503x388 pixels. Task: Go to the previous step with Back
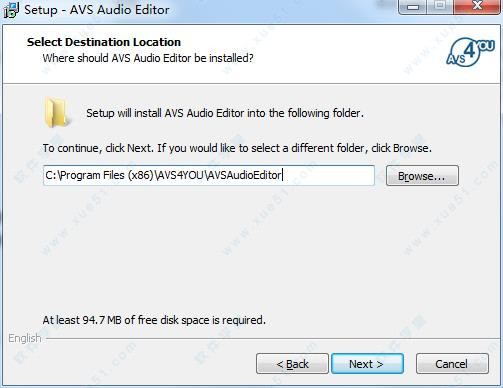(x=292, y=364)
